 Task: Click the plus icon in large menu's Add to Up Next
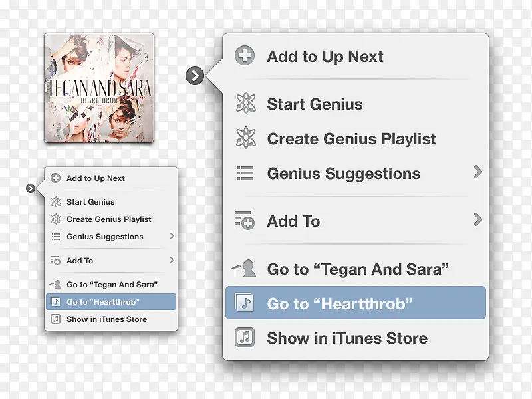(245, 55)
